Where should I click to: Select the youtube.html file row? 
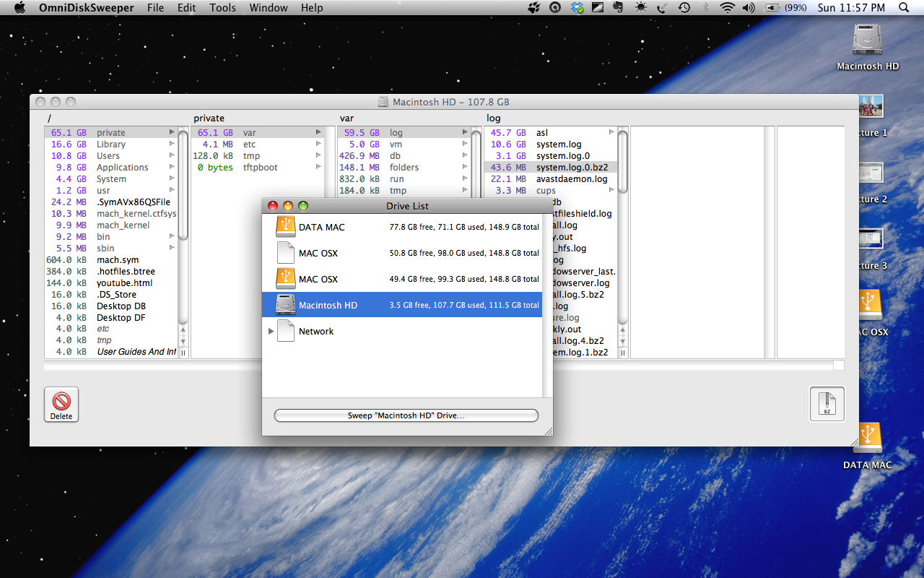111,282
